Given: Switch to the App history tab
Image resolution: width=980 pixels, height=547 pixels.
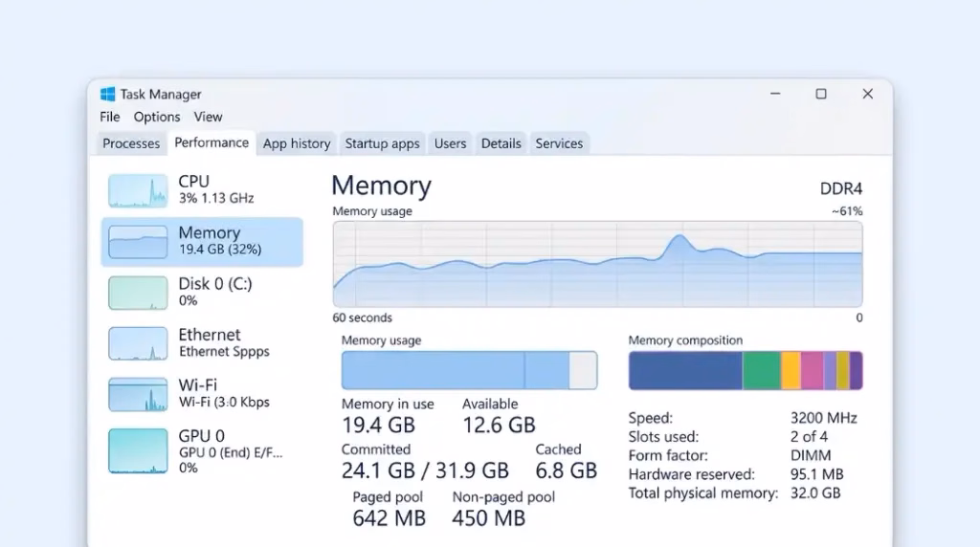Looking at the screenshot, I should 297,143.
